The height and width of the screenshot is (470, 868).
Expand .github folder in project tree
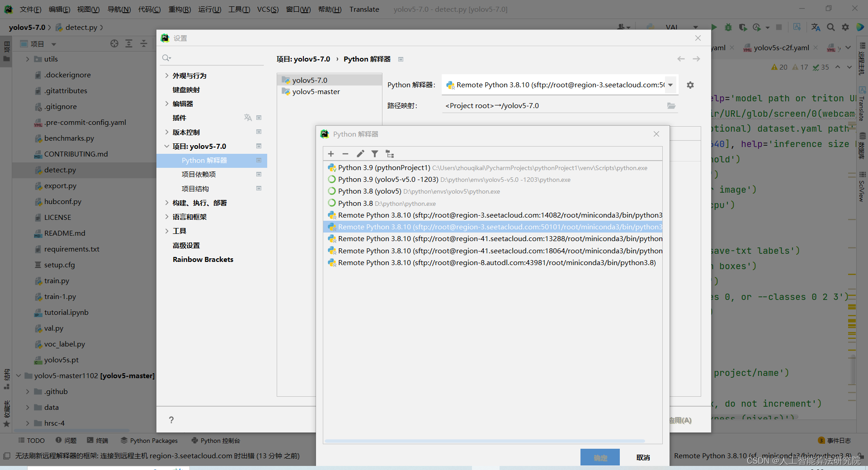(28, 392)
